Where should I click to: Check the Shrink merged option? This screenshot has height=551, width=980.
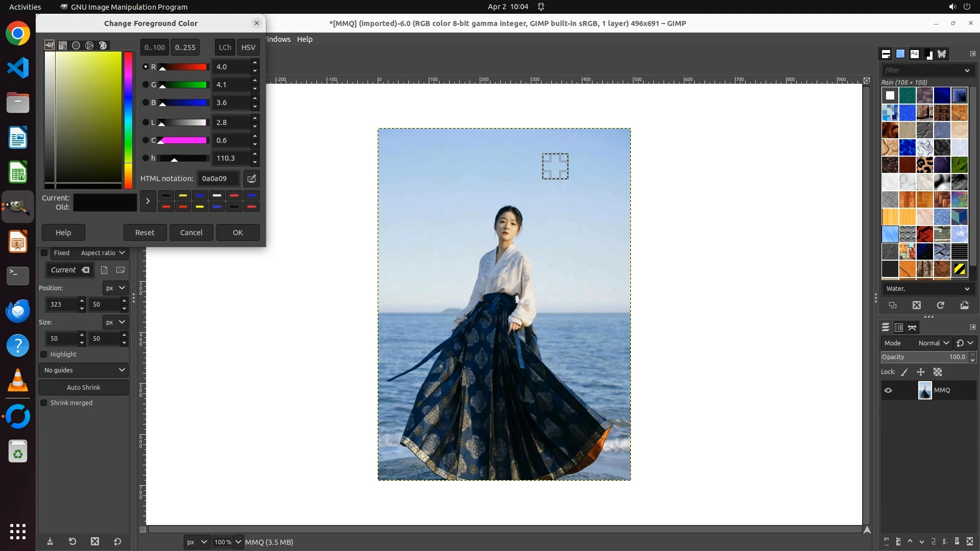[44, 403]
